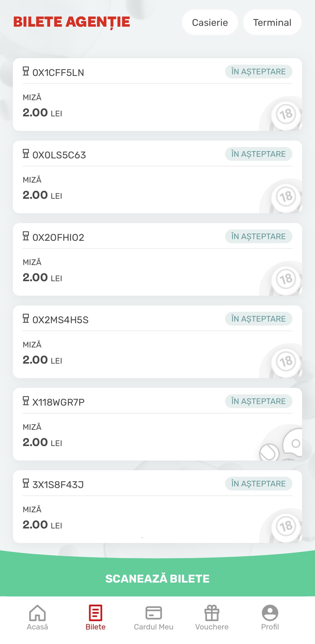
Task: Click the 2.00 LEI stake on ticket 0X1CFF5LN
Action: point(42,113)
